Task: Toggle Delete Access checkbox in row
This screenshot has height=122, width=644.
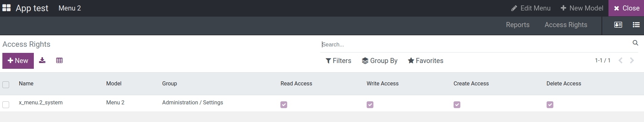Action: pyautogui.click(x=550, y=105)
